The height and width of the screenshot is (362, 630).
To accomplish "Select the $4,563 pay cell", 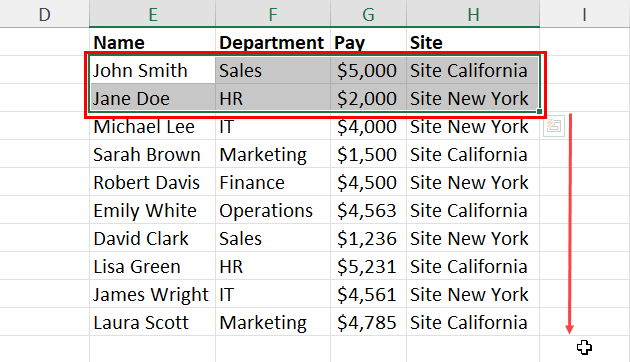I will [368, 210].
